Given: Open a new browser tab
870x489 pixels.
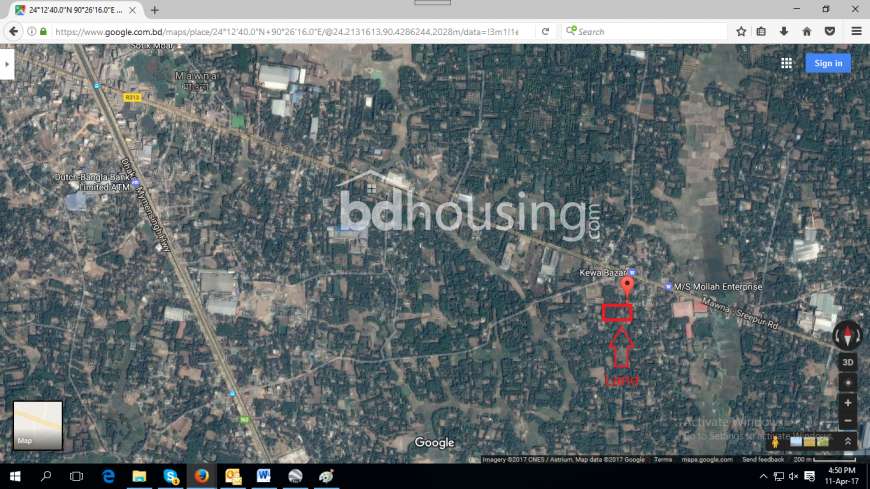Looking at the screenshot, I should [x=155, y=10].
